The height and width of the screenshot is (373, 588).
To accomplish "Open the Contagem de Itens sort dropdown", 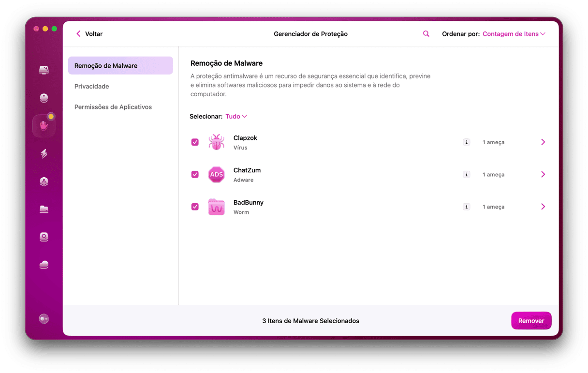I will [514, 34].
